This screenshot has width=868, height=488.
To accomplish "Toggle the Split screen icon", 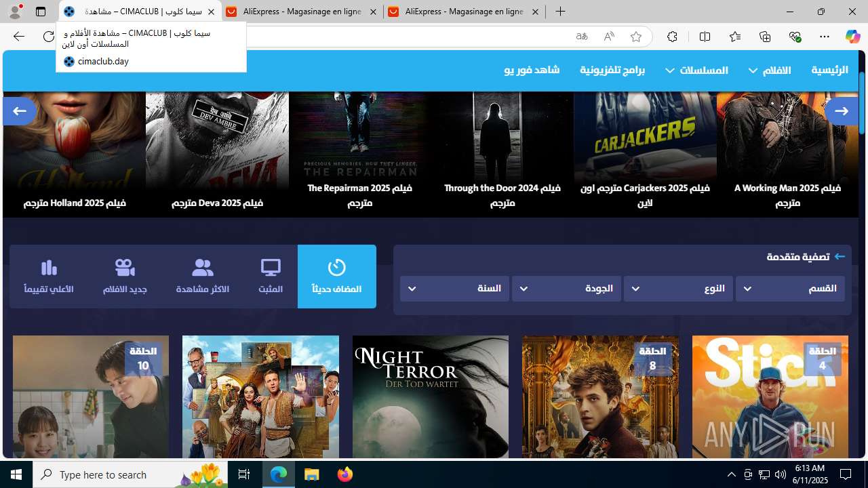I will 705,37.
